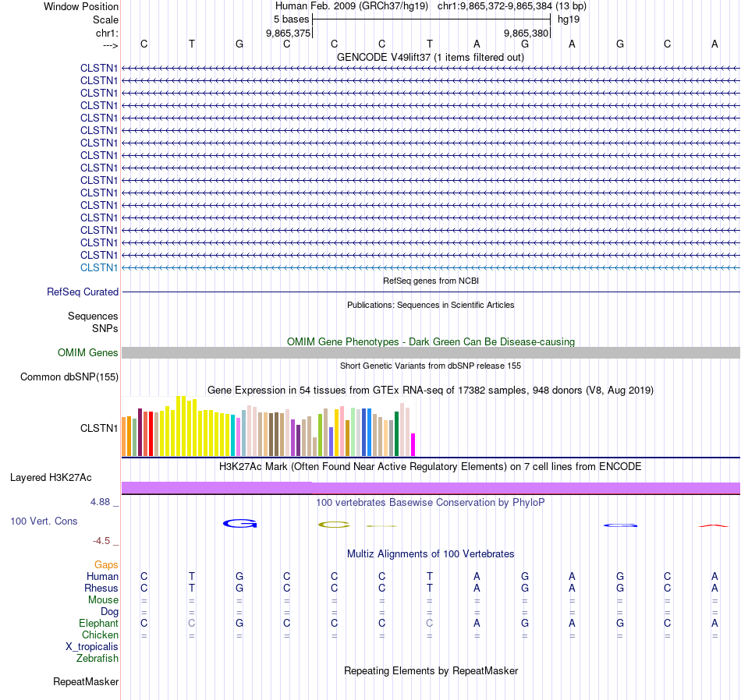Select the light-blue CLSTN1 transcript label
The image size is (741, 700).
coord(99,268)
